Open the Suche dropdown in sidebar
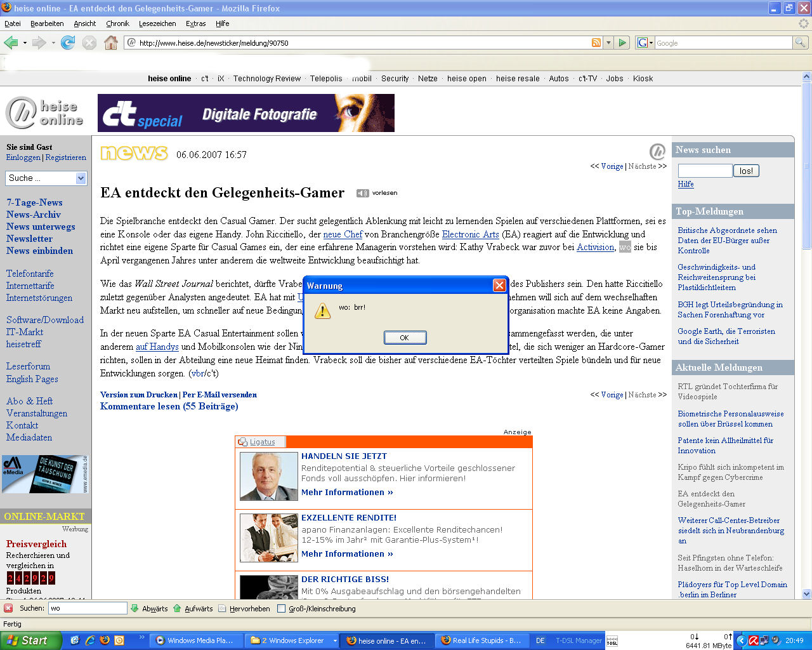This screenshot has height=650, width=812. (x=81, y=178)
